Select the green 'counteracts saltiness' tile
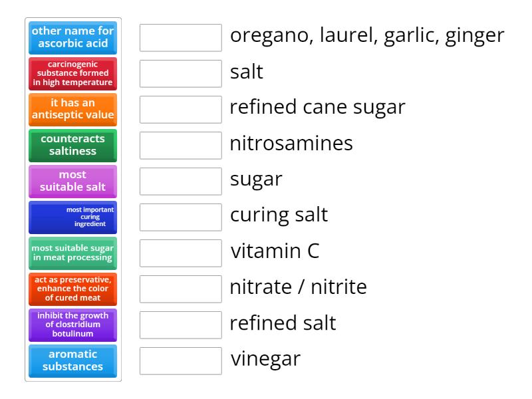Viewport: 532px width, 399px height. 72,146
